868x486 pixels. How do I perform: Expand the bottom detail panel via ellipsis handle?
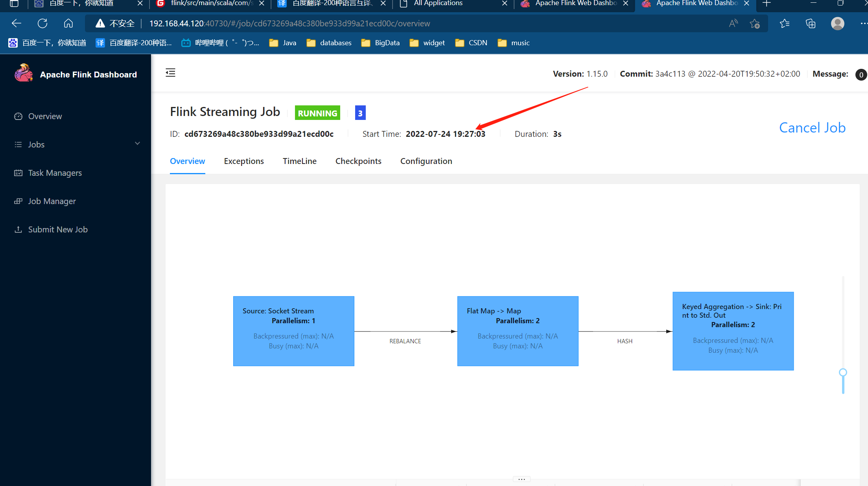click(x=522, y=479)
